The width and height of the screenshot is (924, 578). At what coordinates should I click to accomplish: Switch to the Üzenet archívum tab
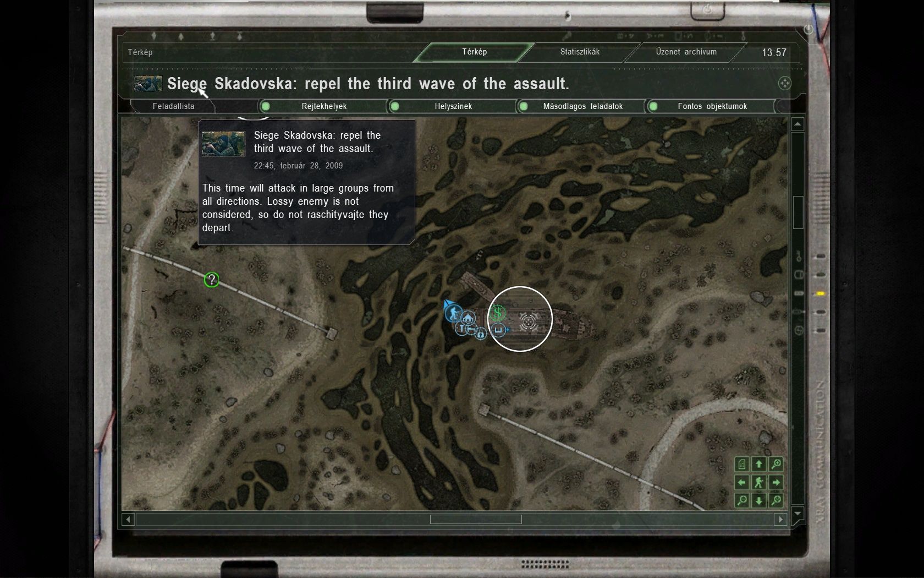tap(686, 52)
